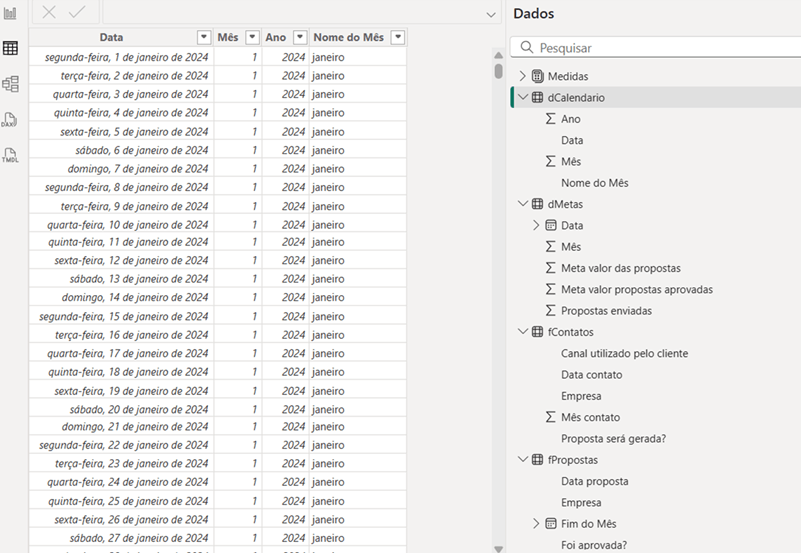
Task: Collapse the dMetas table
Action: [522, 204]
